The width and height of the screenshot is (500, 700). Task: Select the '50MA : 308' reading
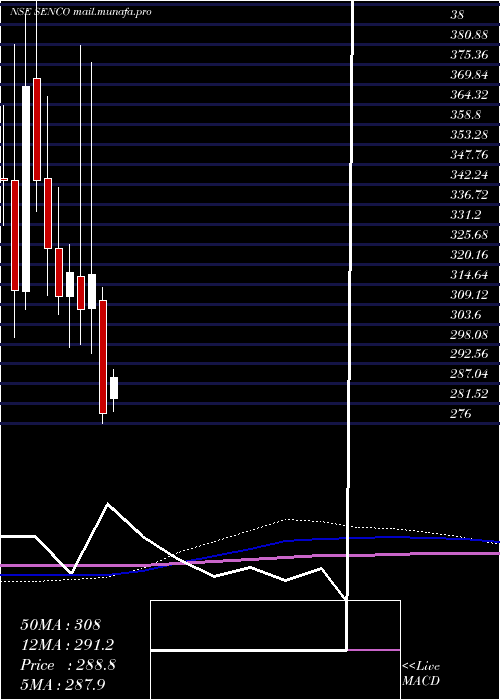[x=61, y=625]
